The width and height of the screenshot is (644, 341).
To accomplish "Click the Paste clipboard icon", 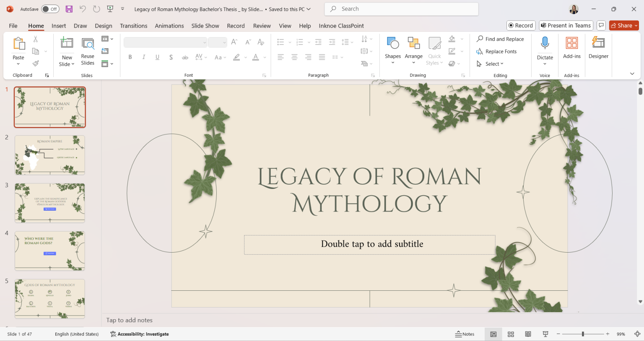I will coord(19,44).
